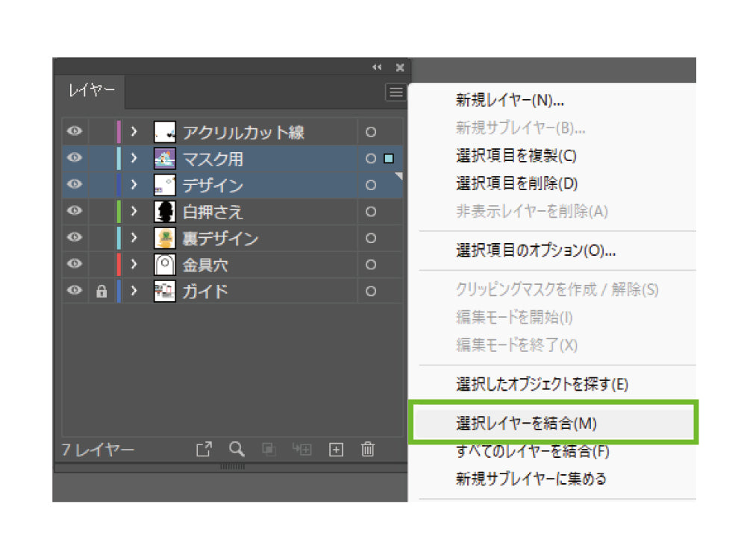Expand the 裏デザイン layer chevron
Image resolution: width=747 pixels, height=560 pixels.
134,238
